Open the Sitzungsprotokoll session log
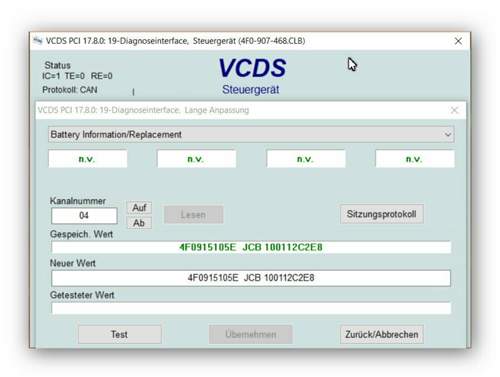Image resolution: width=500 pixels, height=377 pixels. click(382, 214)
